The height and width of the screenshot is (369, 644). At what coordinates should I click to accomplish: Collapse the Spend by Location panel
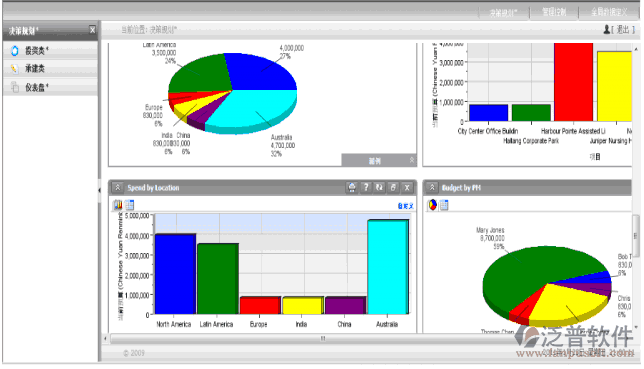pyautogui.click(x=117, y=187)
